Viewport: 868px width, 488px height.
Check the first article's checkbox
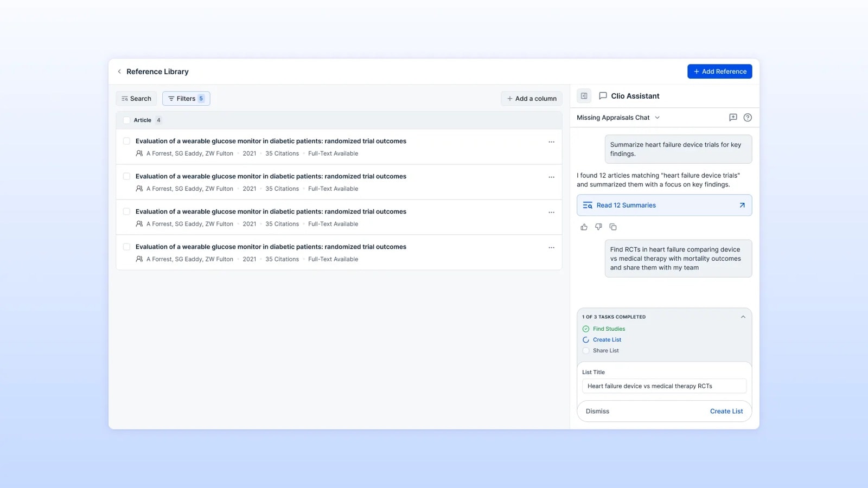[x=126, y=141]
